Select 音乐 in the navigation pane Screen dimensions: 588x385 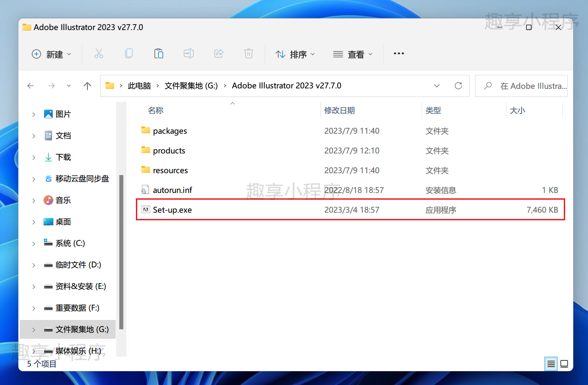click(63, 200)
